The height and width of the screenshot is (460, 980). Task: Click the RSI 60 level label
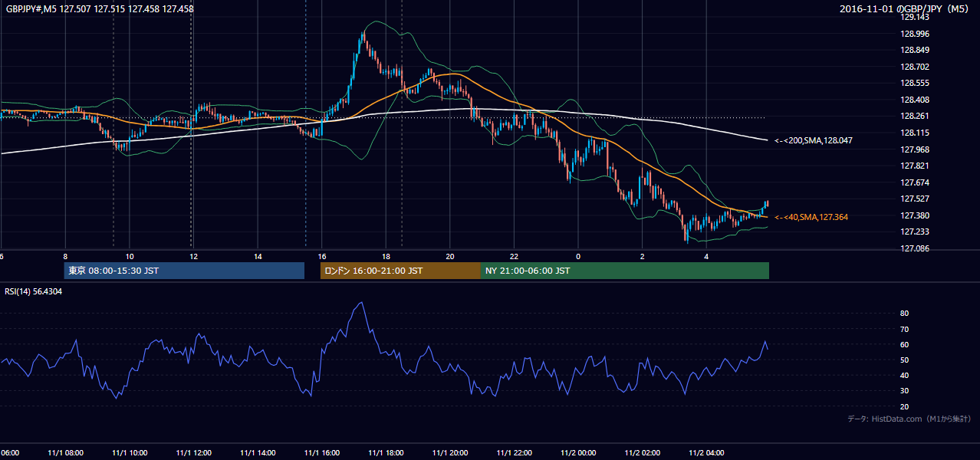click(904, 344)
